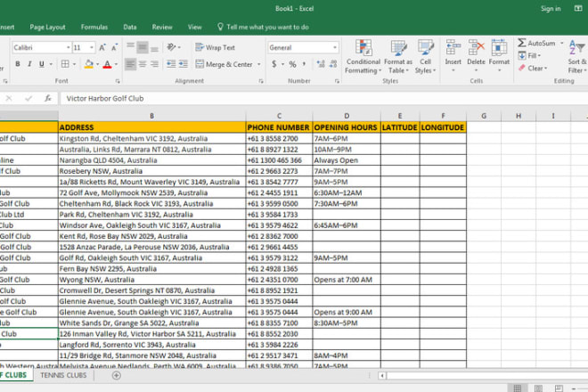Viewport: 588px width, 392px height.
Task: Switch to the TENNIS CLUBS sheet
Action: tap(63, 375)
